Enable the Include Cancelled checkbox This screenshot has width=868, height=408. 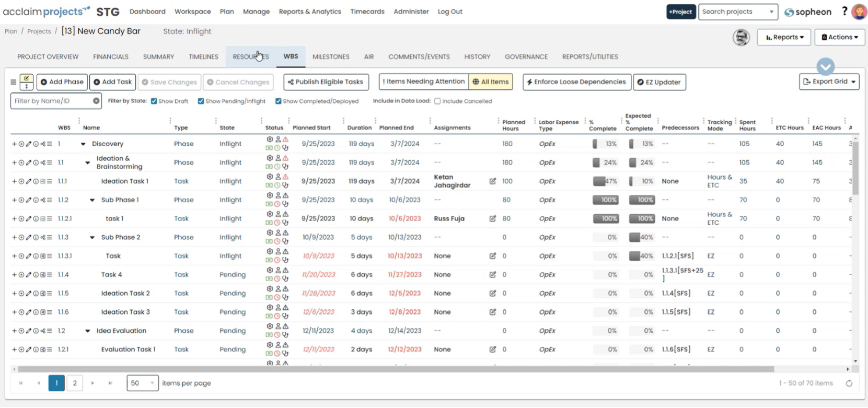[437, 101]
